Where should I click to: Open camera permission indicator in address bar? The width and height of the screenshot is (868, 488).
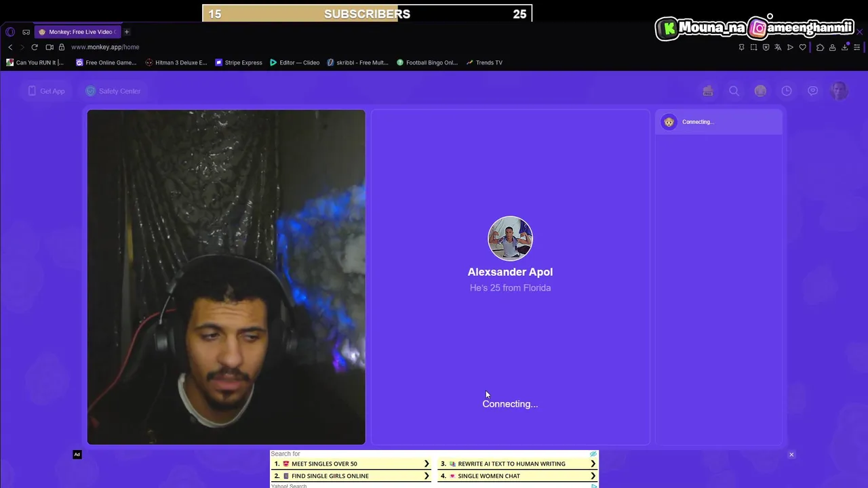click(50, 47)
